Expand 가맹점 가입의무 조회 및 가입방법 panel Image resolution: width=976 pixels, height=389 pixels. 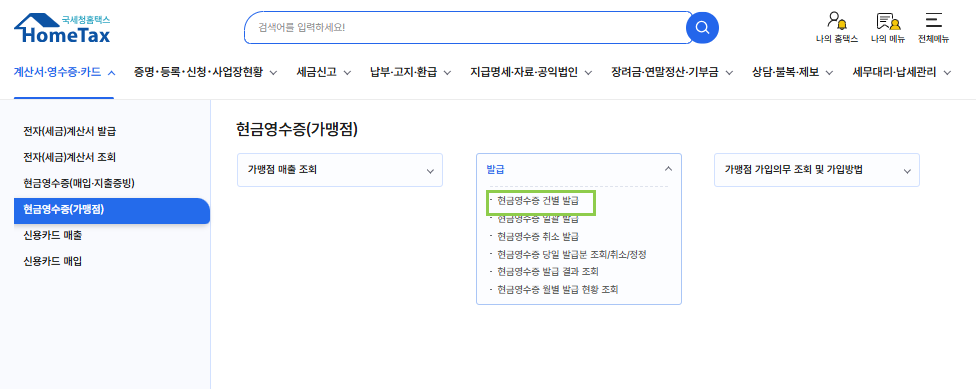pyautogui.click(x=817, y=170)
